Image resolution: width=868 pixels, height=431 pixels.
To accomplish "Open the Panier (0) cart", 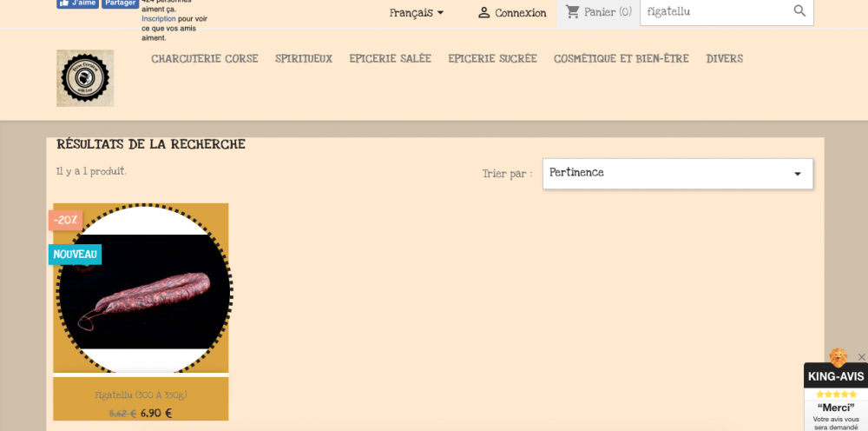I will point(598,11).
